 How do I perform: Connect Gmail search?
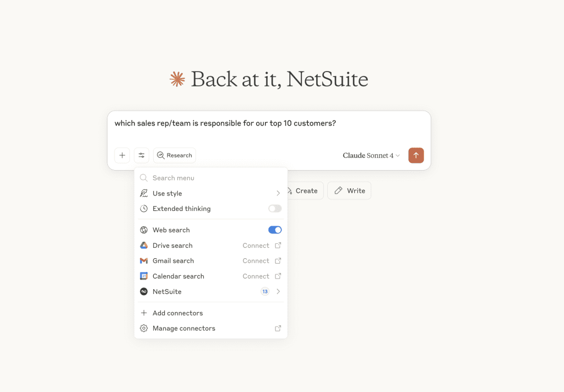click(x=256, y=260)
